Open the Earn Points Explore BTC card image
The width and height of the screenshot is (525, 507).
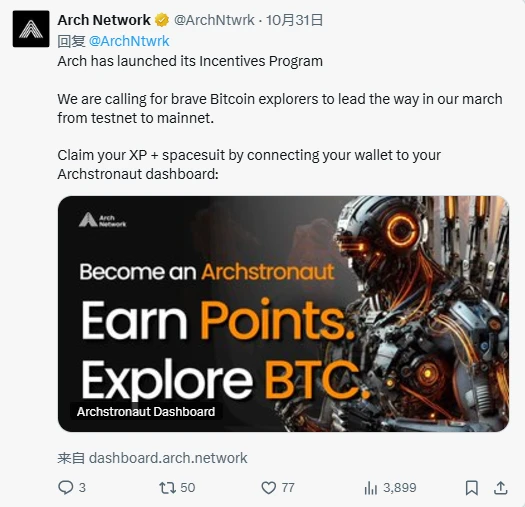[284, 313]
